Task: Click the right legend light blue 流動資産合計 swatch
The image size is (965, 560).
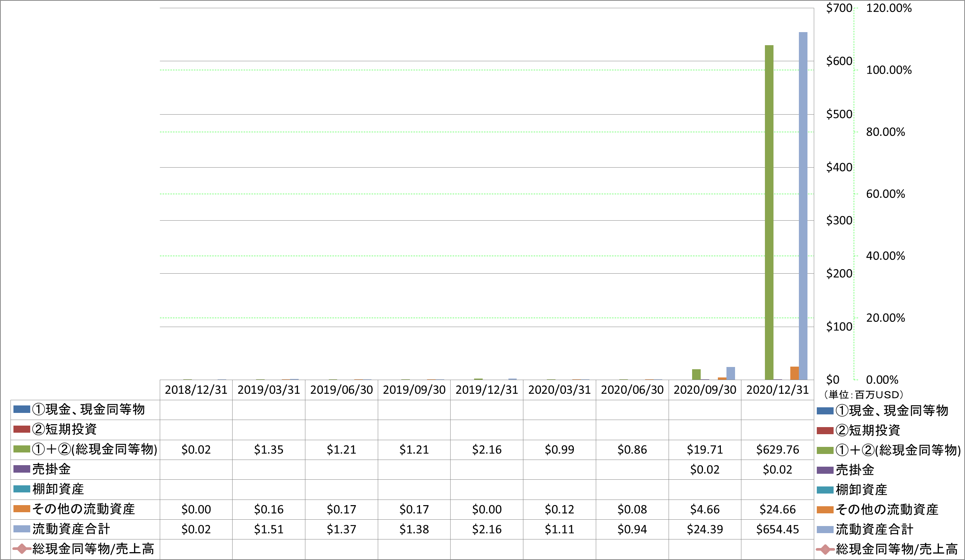Action: (825, 530)
